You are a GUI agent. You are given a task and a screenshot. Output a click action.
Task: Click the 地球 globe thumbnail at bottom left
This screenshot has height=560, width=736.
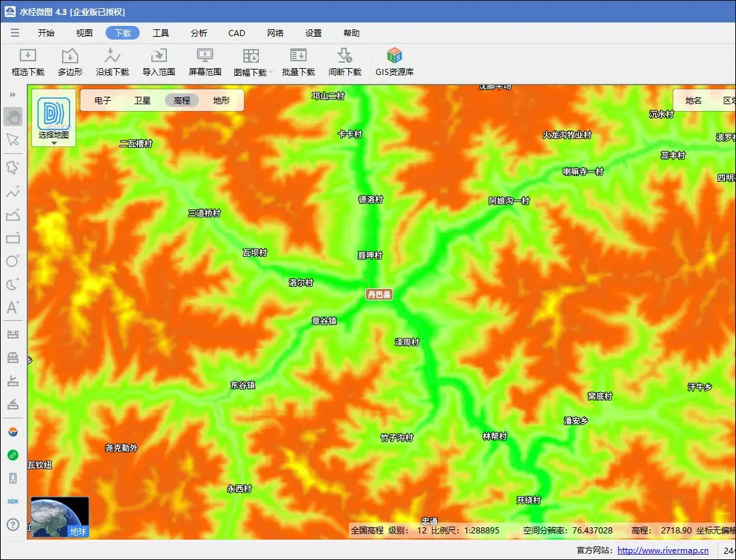60,518
